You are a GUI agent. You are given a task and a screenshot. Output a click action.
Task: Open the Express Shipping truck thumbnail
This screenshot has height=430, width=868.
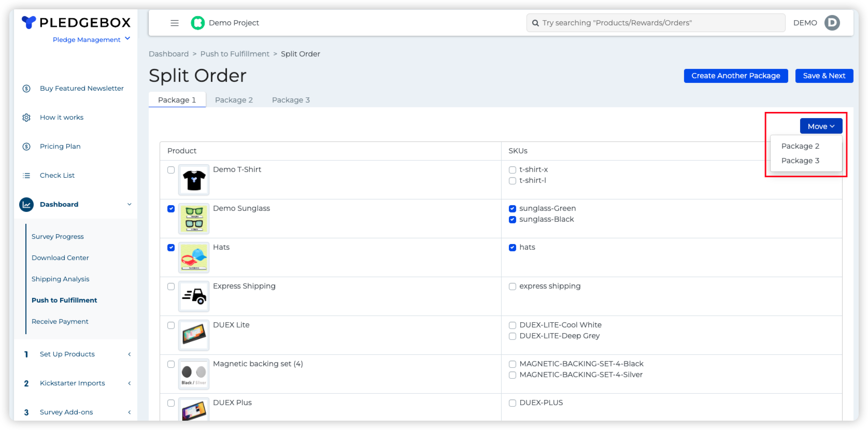194,296
